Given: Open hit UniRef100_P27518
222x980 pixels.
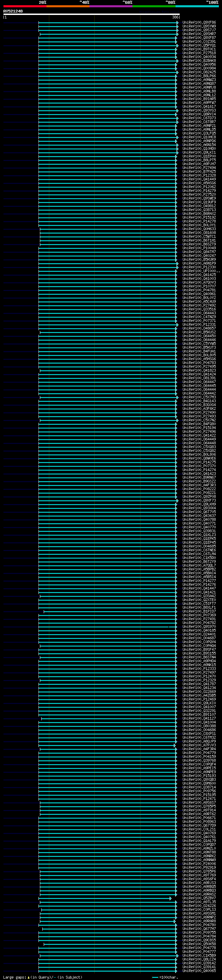Looking at the screenshot, I should click(199, 53).
